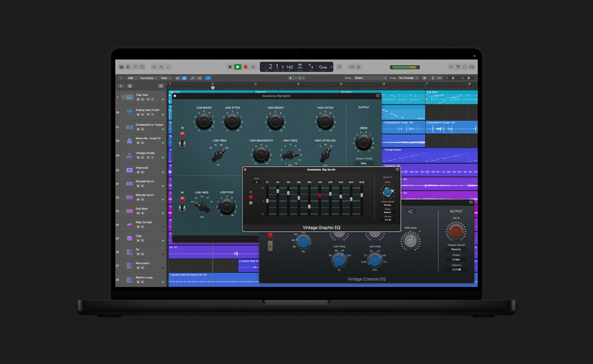This screenshot has width=593, height=364.
Task: Open the Apple Loops browser icon
Action: click(x=465, y=67)
